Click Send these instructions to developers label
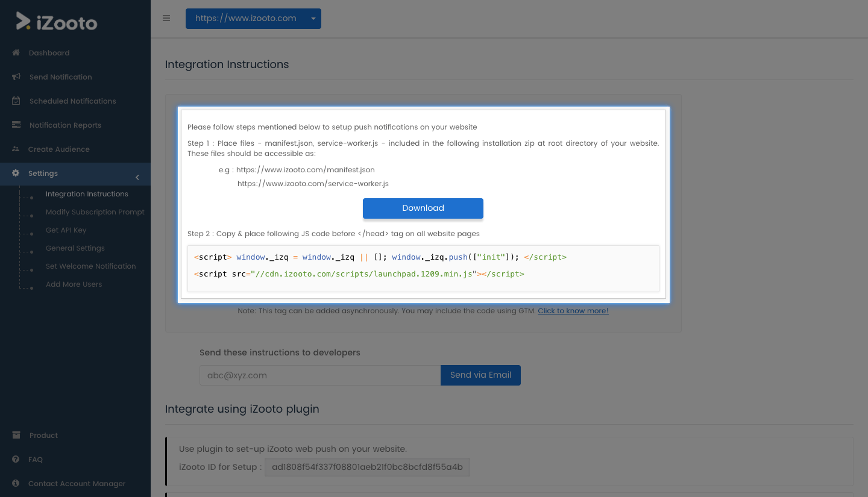 tap(280, 352)
